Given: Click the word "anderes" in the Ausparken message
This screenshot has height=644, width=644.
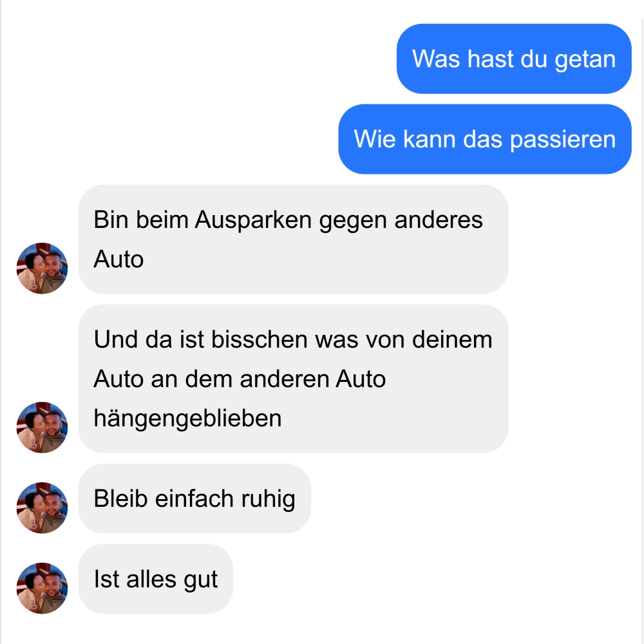Looking at the screenshot, I should point(439,220).
